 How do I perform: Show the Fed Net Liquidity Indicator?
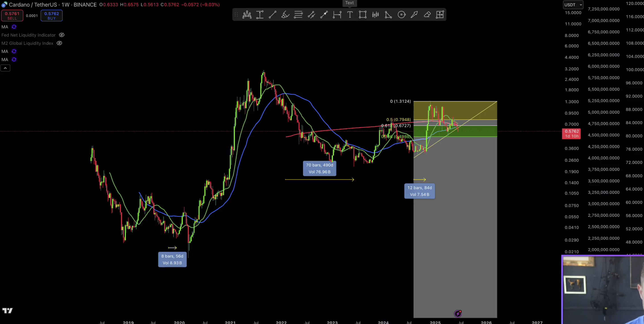pyautogui.click(x=61, y=35)
